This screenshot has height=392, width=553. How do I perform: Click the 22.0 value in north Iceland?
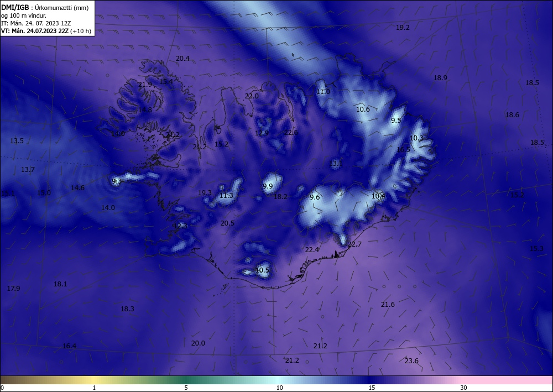click(x=252, y=96)
